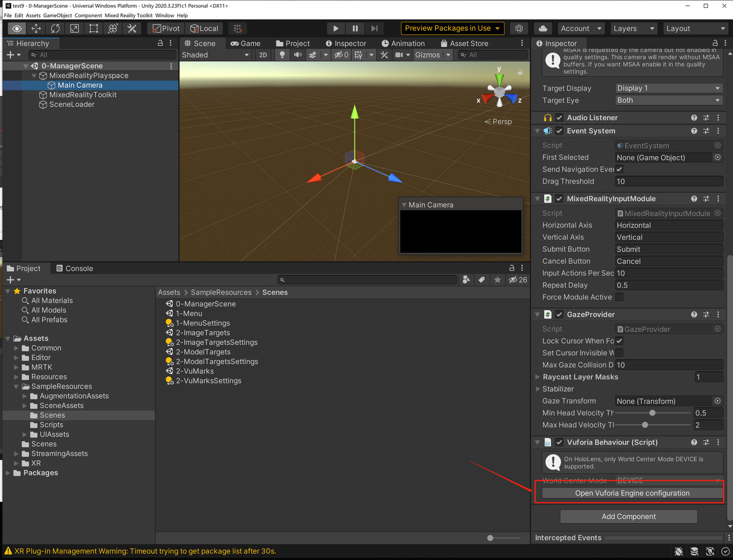
Task: Select the Rotate tool
Action: click(55, 28)
